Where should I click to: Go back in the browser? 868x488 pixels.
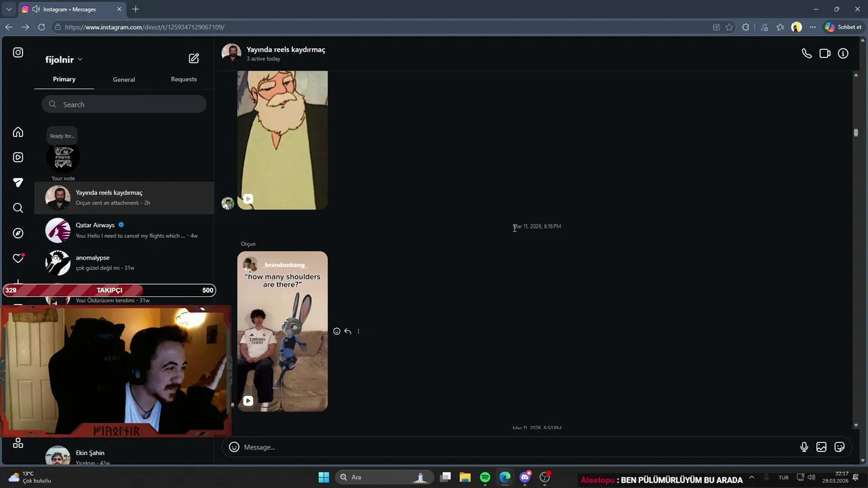point(9,27)
